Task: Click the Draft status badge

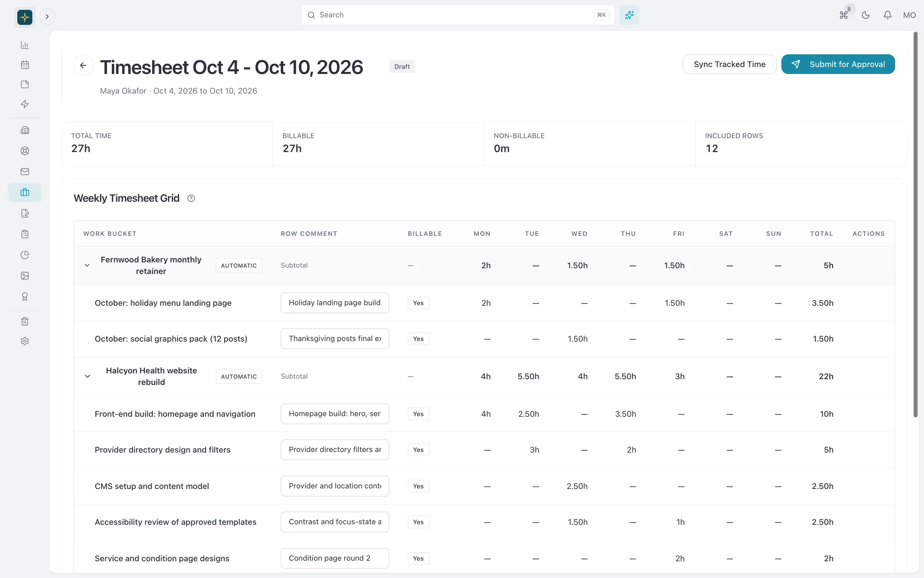Action: 402,66
